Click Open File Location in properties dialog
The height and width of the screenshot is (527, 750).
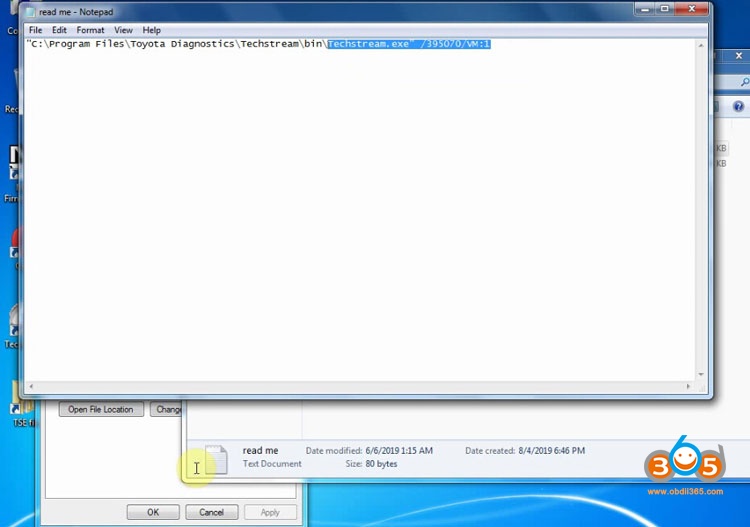coord(101,409)
